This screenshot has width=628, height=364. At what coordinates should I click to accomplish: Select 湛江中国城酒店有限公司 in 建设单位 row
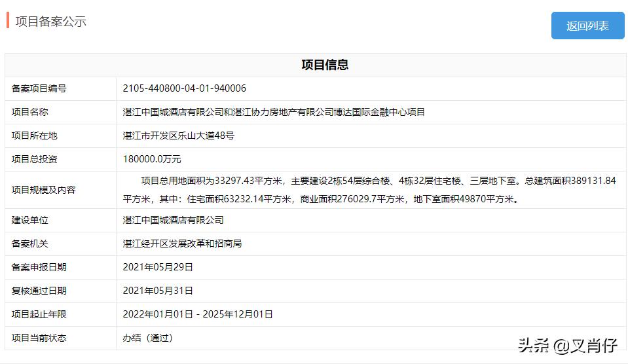click(x=174, y=220)
